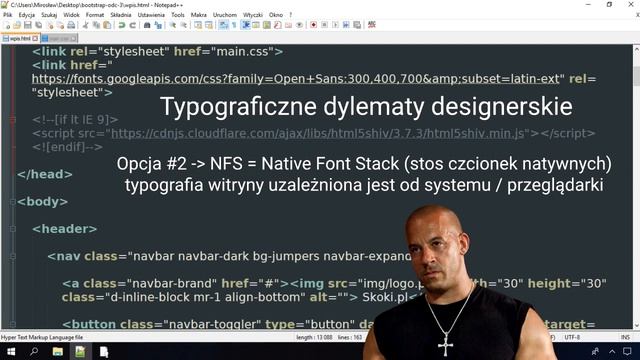This screenshot has height=360, width=640.
Task: Toggle word wrap in the toolbar
Action: 223,25
